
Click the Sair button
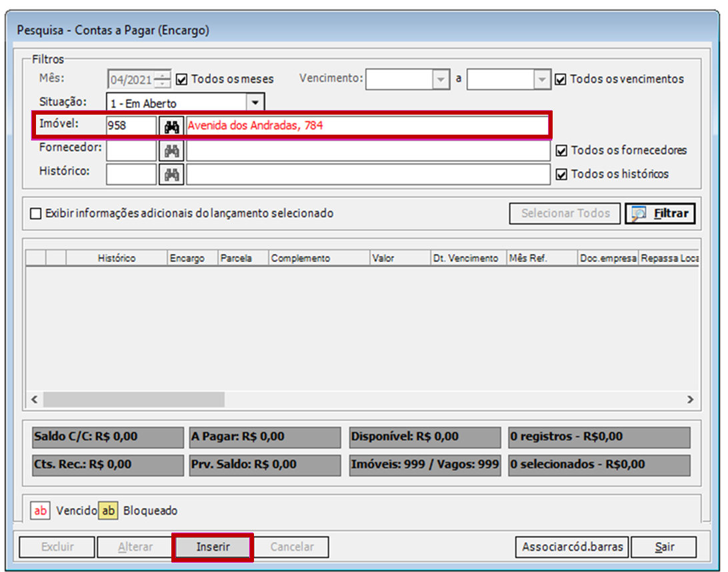click(664, 547)
